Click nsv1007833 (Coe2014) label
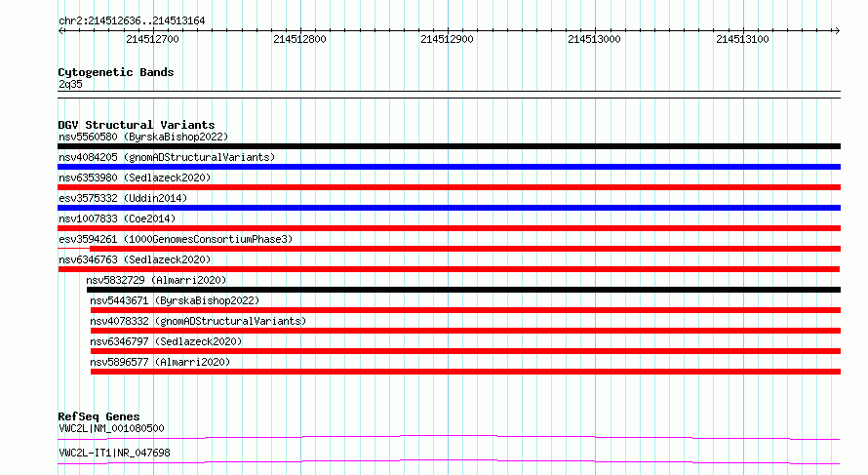This screenshot has height=475, width=868. click(117, 218)
